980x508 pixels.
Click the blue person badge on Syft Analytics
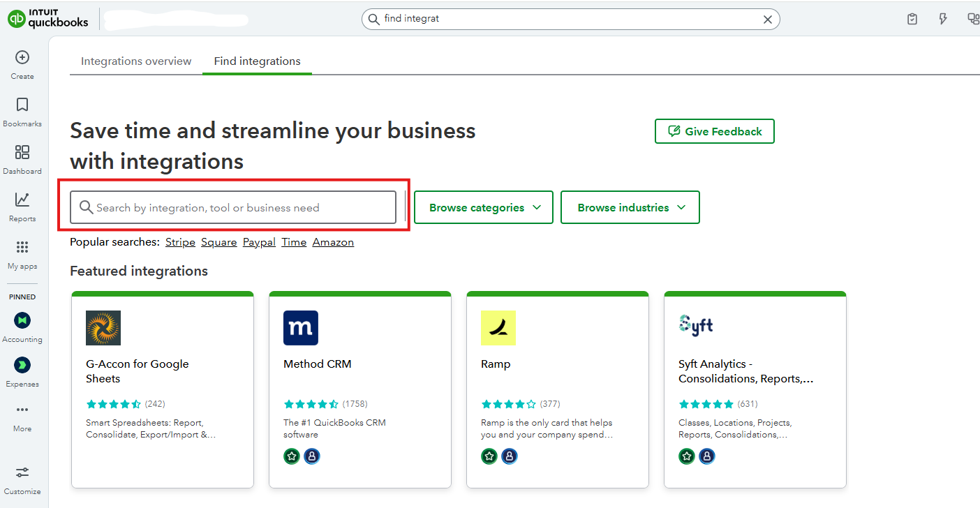tap(707, 456)
